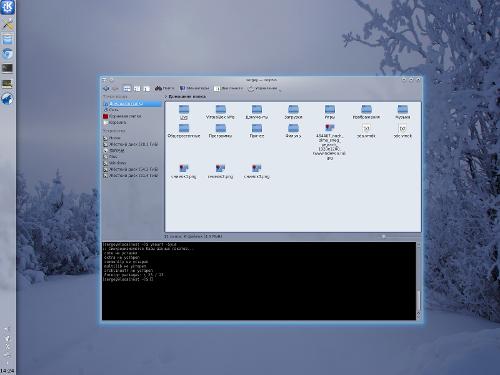Open the file manager from the side panel
Viewport: 500px width, 375px height.
[x=7, y=39]
